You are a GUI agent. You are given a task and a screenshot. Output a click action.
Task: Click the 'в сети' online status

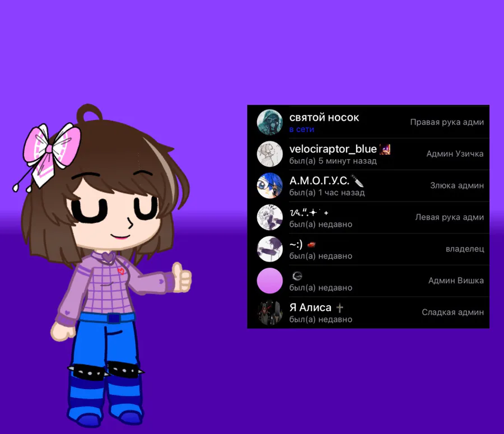pos(301,129)
